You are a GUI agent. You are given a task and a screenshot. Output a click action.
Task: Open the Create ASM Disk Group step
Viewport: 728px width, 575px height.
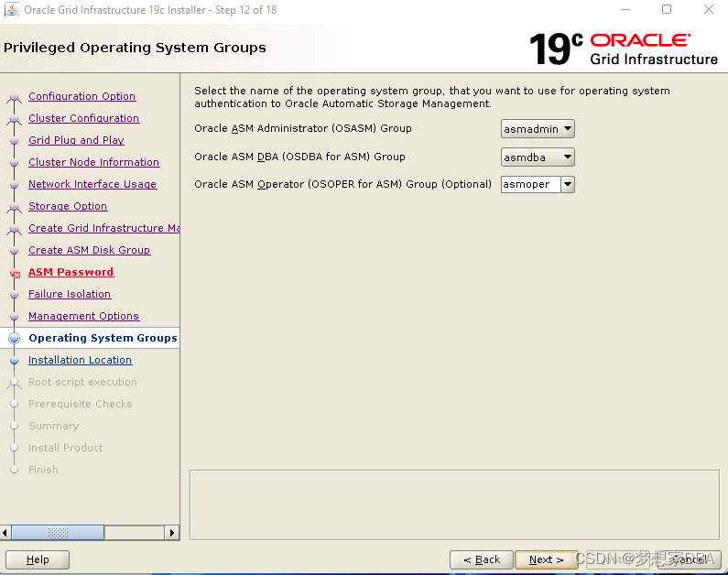89,250
